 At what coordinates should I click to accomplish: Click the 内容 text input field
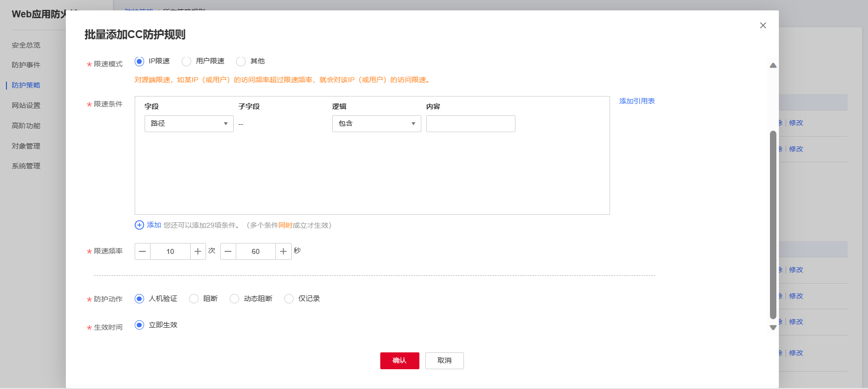coord(470,124)
